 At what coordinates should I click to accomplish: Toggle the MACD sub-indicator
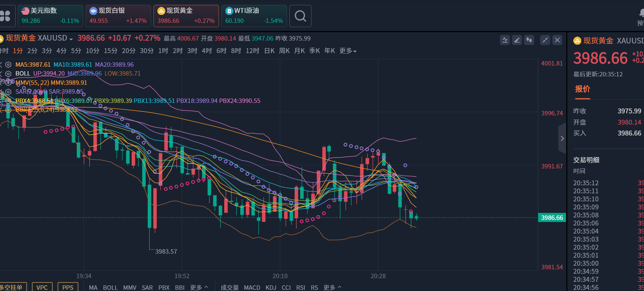[252, 287]
